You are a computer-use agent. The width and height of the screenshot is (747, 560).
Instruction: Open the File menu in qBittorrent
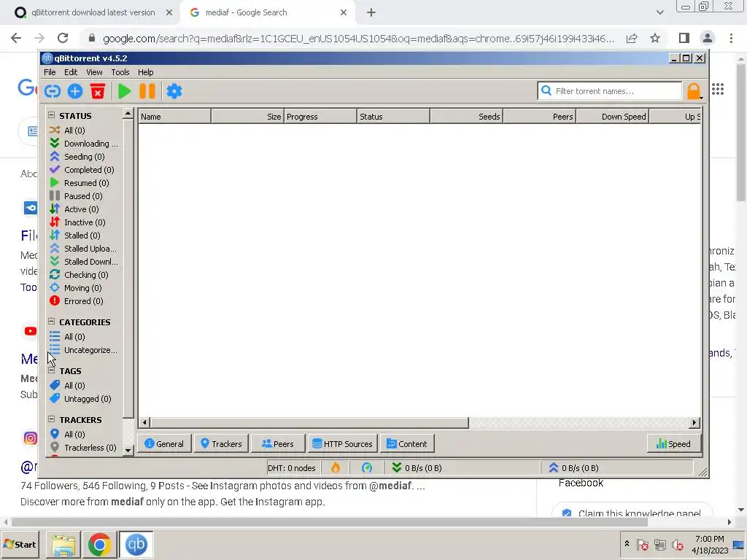[50, 72]
